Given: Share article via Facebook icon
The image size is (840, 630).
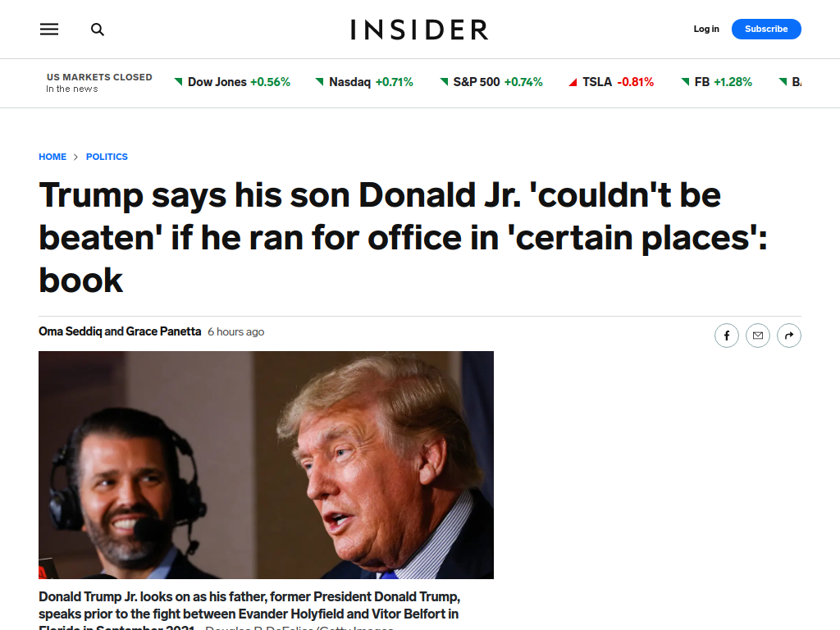Looking at the screenshot, I should pos(727,336).
